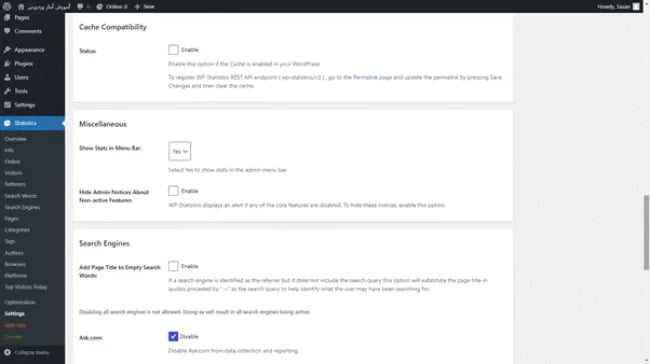This screenshot has height=364, width=650.
Task: Uncheck the Ask.com Disable checkbox
Action: 173,336
